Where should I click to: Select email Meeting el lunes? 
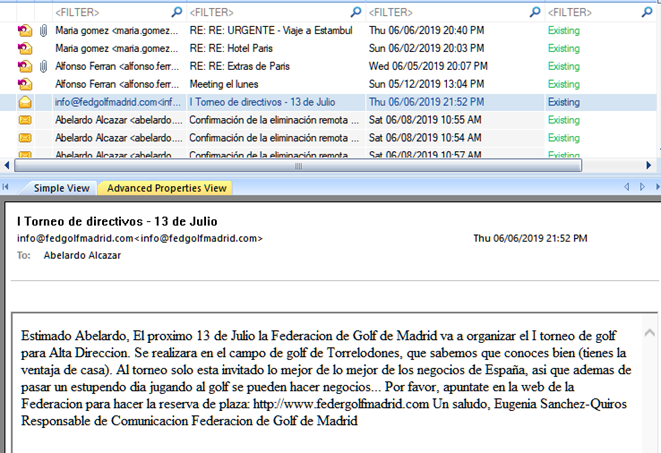point(223,84)
